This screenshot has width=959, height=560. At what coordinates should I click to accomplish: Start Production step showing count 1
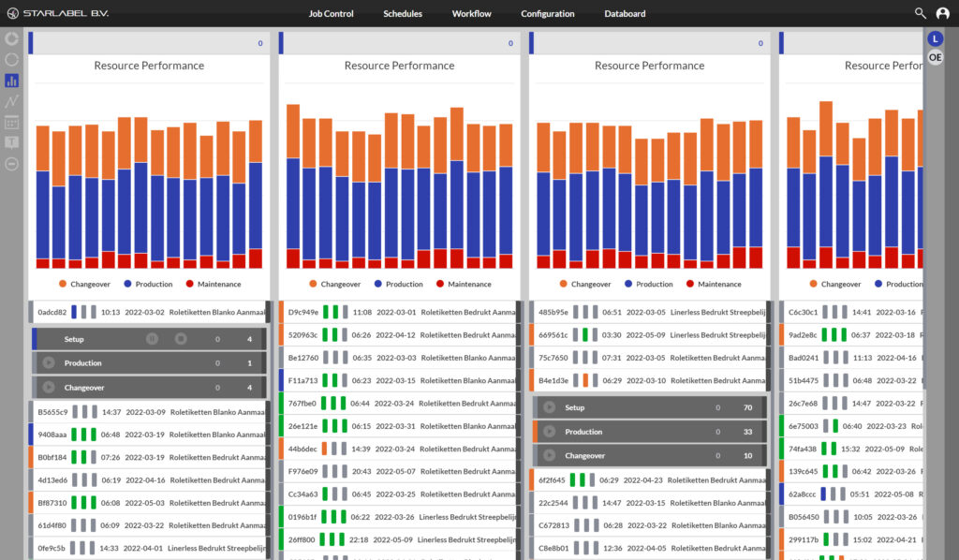49,363
